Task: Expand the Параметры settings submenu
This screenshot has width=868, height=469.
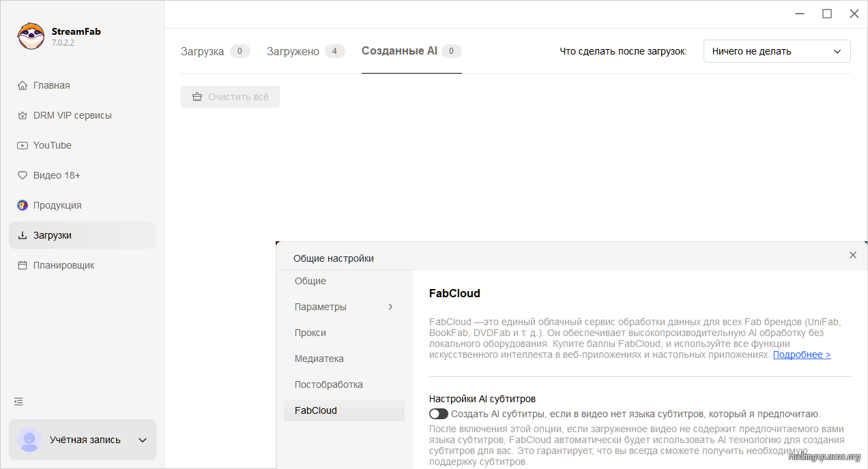Action: pyautogui.click(x=390, y=307)
